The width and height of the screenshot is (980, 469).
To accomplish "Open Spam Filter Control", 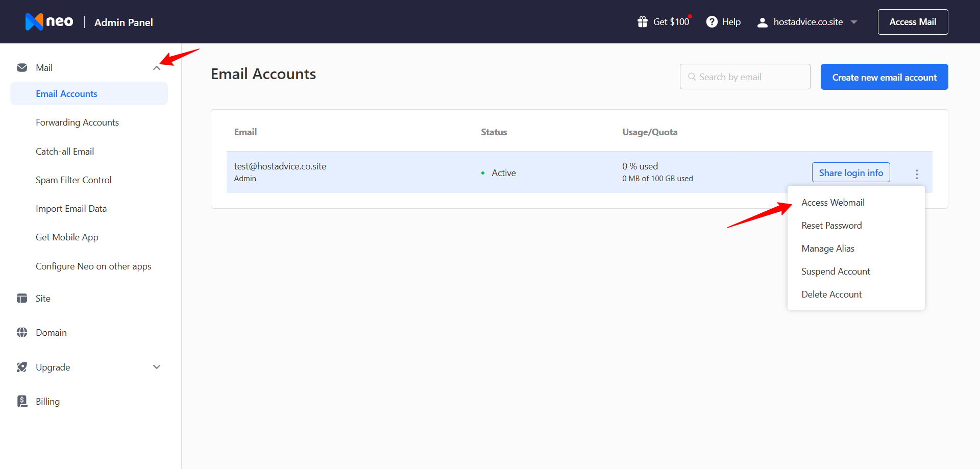I will point(73,180).
